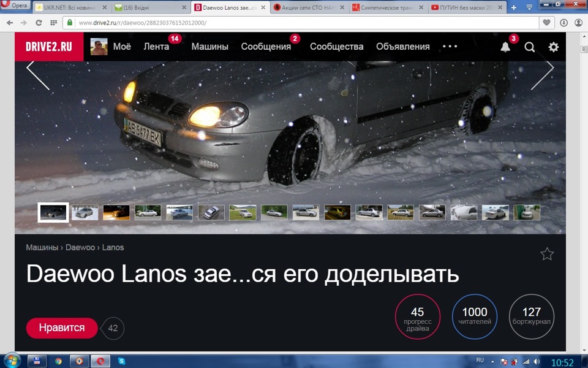Reload the page with the refresh icon

click(x=39, y=23)
